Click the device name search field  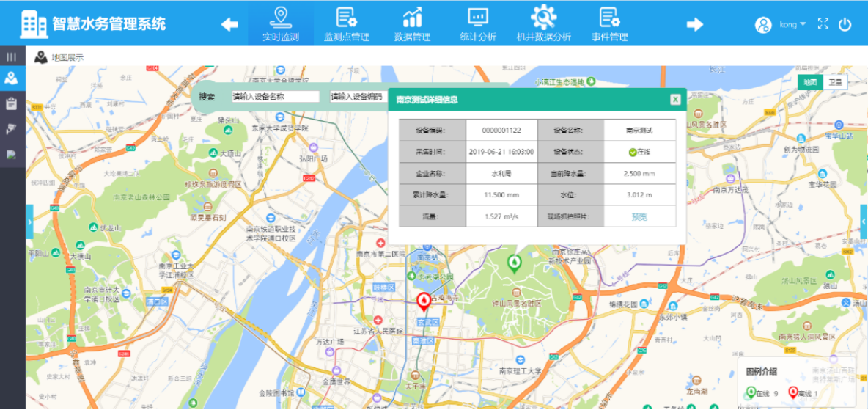[x=276, y=97]
